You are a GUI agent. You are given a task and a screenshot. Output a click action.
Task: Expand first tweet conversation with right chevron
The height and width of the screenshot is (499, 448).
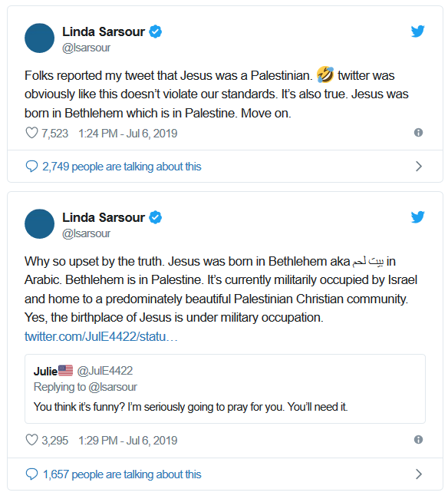419,166
